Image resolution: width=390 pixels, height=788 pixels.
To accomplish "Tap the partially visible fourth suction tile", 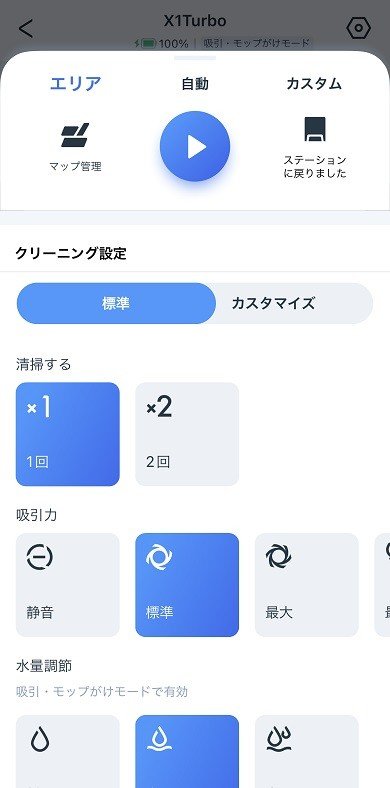I will pos(382,585).
